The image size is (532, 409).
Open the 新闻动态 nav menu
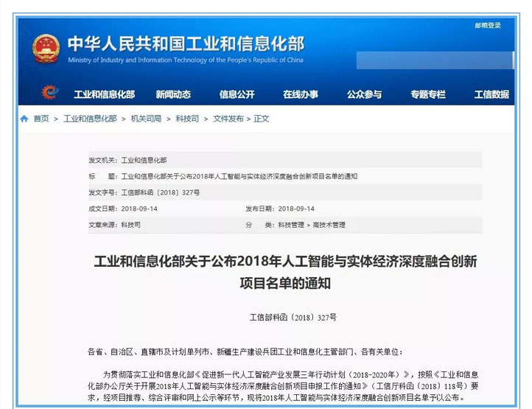(x=173, y=94)
